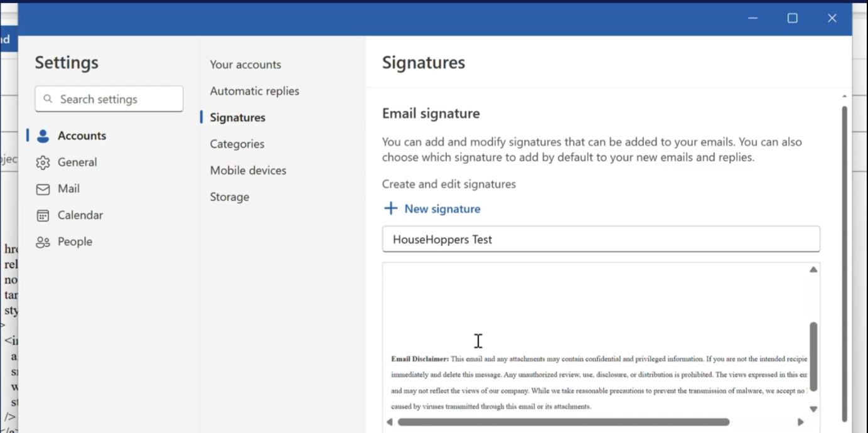Click inside the Email Disclaimer text

coord(565,375)
